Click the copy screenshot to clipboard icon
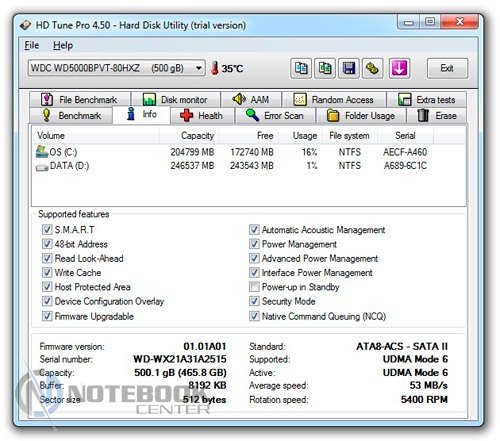The width and height of the screenshot is (500, 441). pyautogui.click(x=325, y=69)
